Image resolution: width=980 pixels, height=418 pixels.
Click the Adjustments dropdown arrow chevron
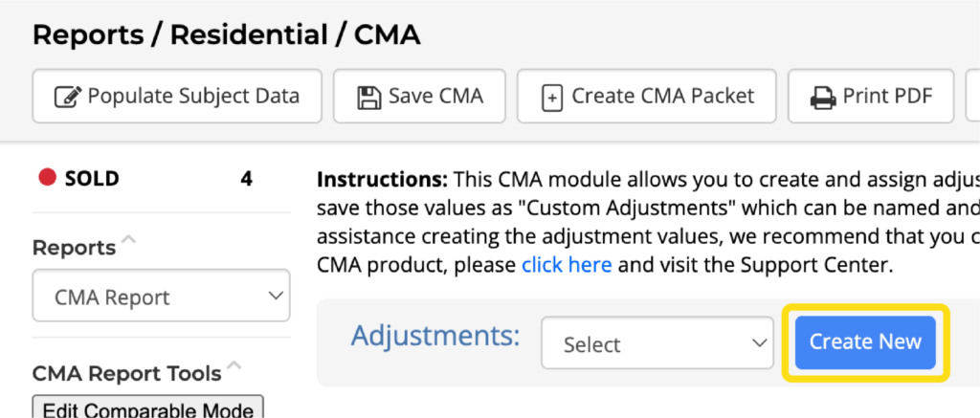[759, 342]
